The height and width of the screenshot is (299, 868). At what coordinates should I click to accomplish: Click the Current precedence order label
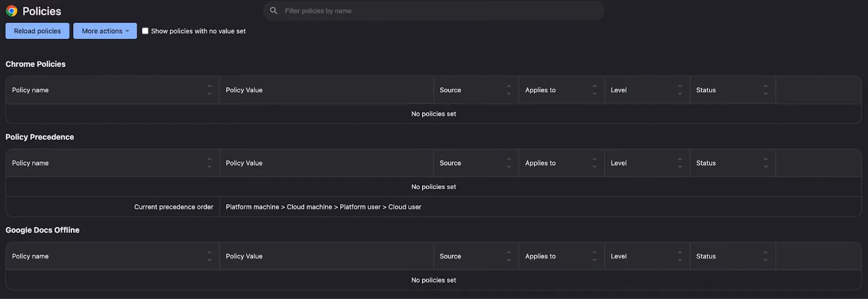tap(174, 207)
